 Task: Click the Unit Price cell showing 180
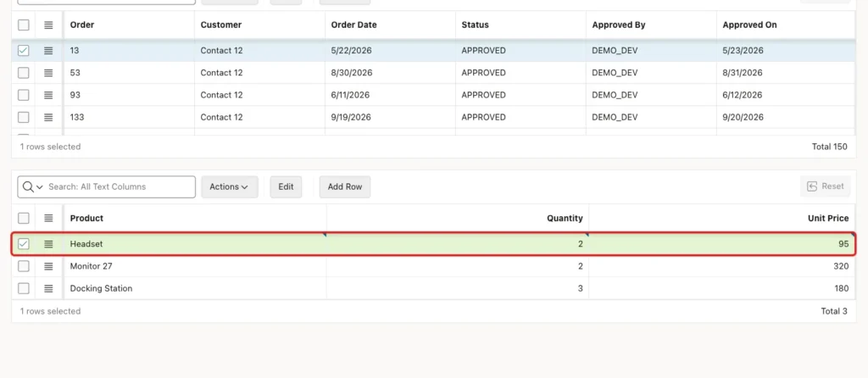(x=722, y=288)
